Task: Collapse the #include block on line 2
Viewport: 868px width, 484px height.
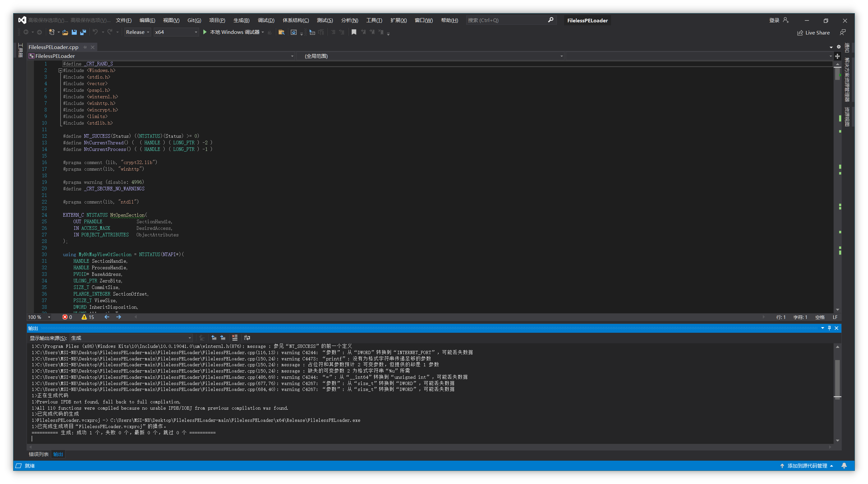Action: (x=60, y=70)
